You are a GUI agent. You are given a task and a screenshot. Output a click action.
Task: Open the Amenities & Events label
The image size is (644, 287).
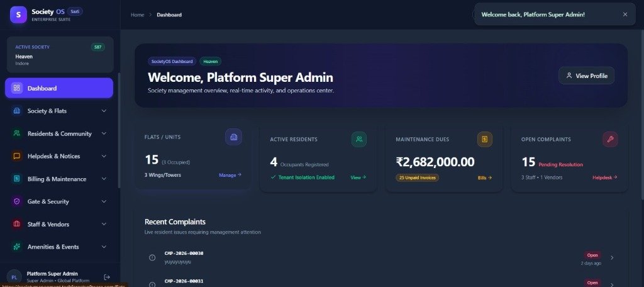click(53, 247)
